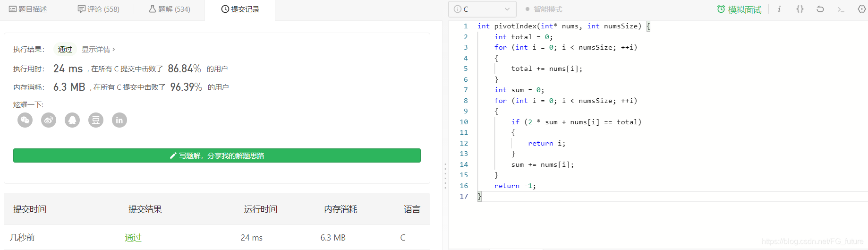Click the 'int sum = 0;' code line

pos(519,90)
